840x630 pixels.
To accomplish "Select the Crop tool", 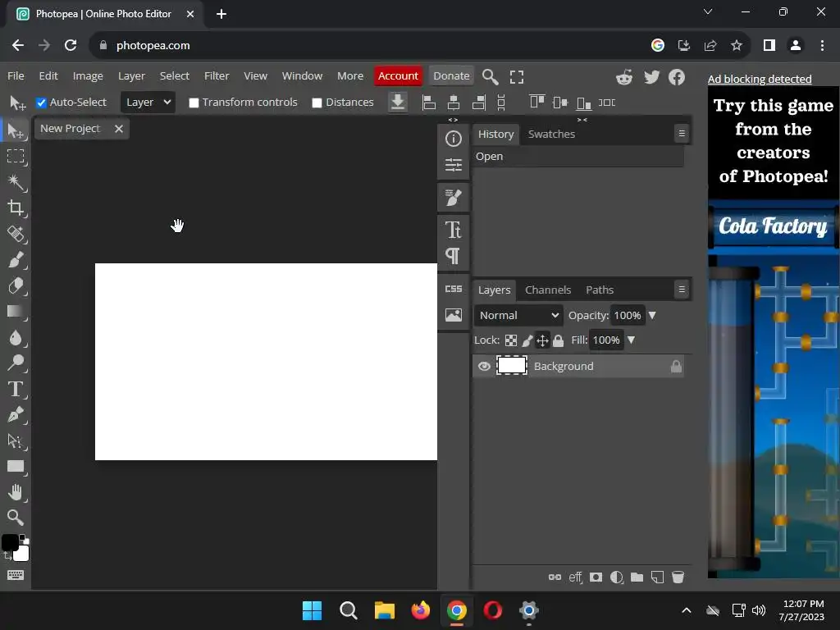I will [x=16, y=208].
